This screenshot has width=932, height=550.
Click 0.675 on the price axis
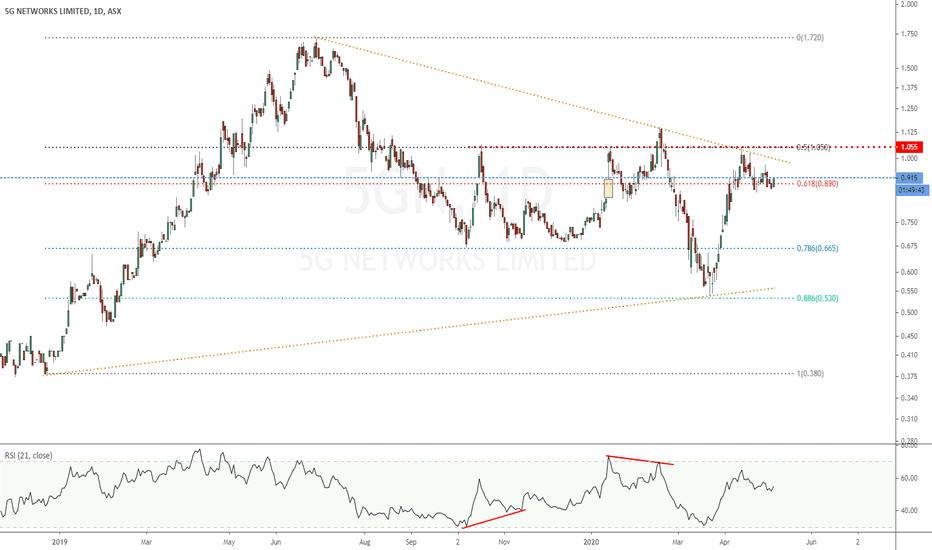pos(909,246)
